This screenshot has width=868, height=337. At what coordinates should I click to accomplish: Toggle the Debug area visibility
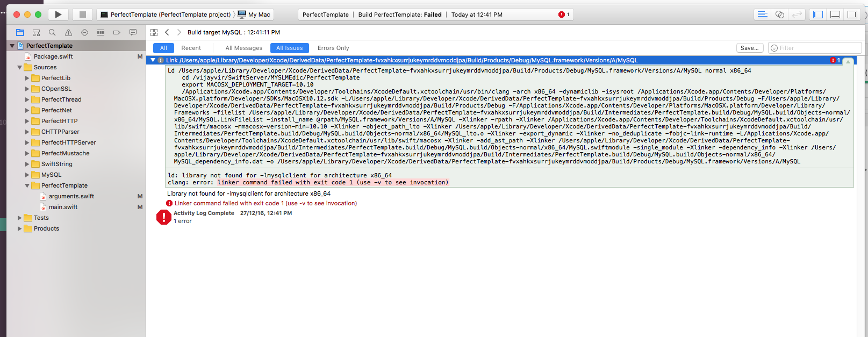[835, 15]
